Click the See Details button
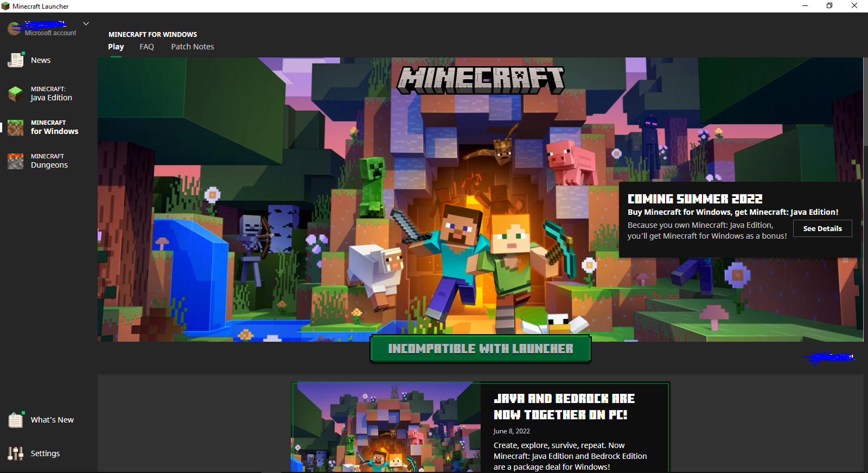 [x=822, y=228]
